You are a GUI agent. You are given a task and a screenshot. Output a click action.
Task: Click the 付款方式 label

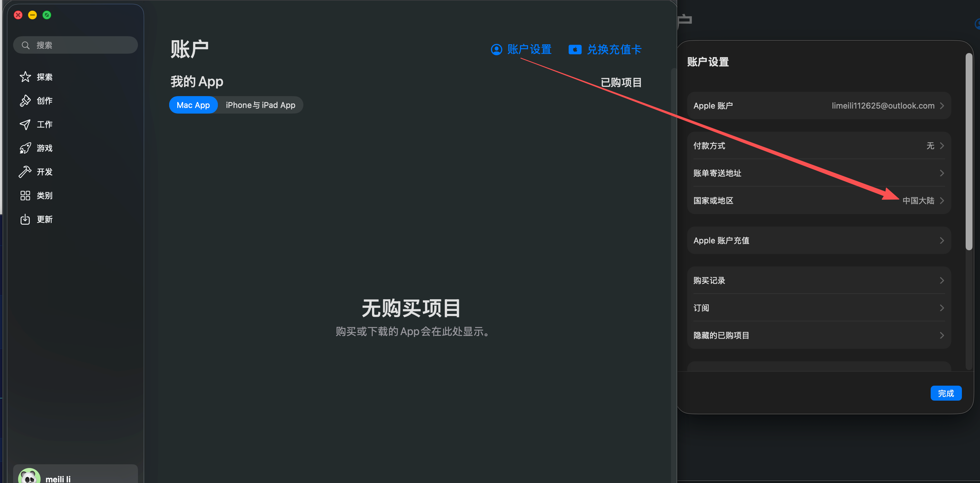pos(709,146)
